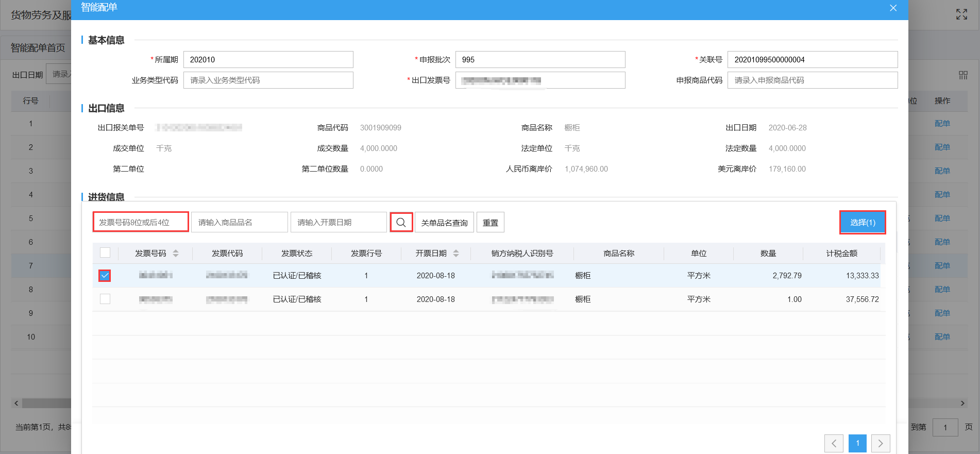Select page 1 in pagination
This screenshot has width=980, height=454.
pos(857,443)
